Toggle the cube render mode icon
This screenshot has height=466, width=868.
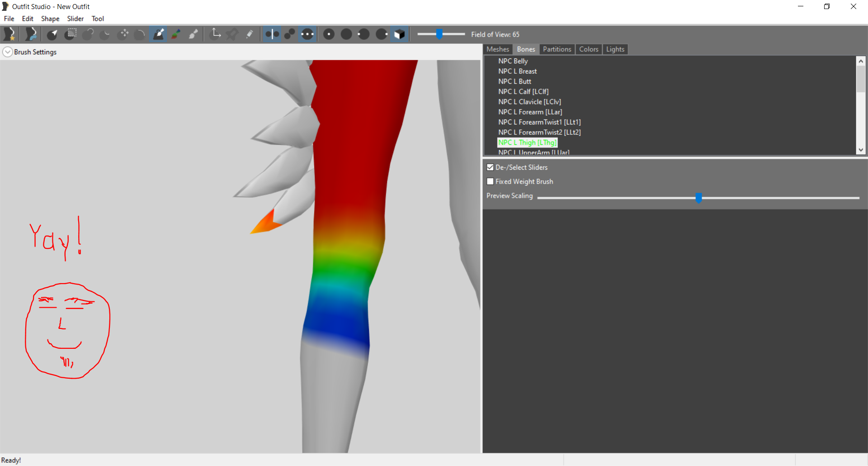pyautogui.click(x=399, y=34)
